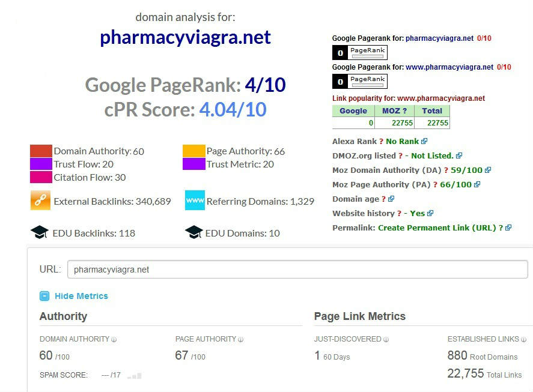
Task: Open external link icon beside Moz PA 66/100
Action: tap(477, 184)
